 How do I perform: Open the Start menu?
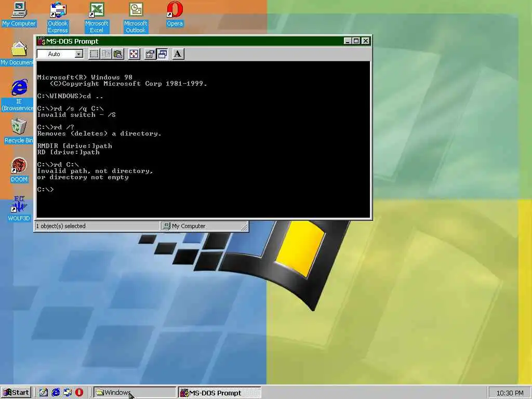pos(16,393)
